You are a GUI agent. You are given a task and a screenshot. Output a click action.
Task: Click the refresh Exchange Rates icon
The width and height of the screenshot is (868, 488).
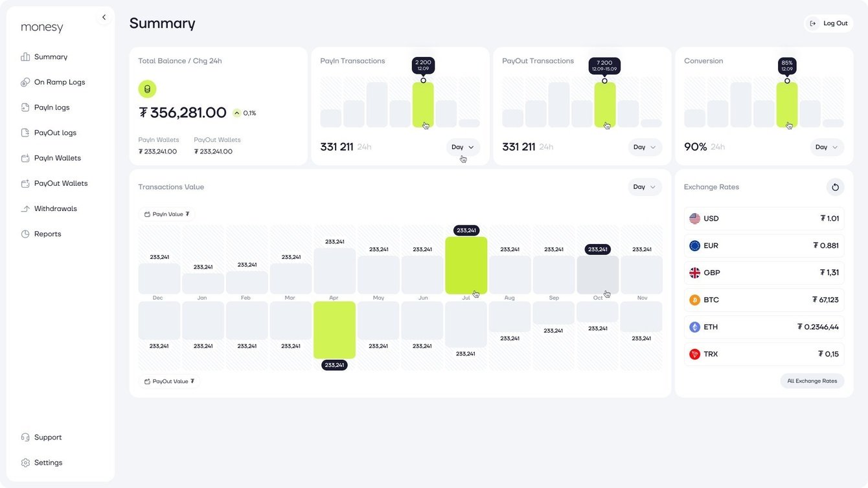click(x=835, y=187)
